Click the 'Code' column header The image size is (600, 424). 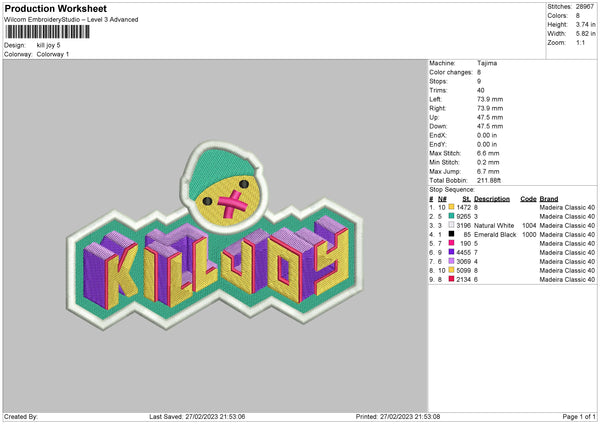[528, 199]
